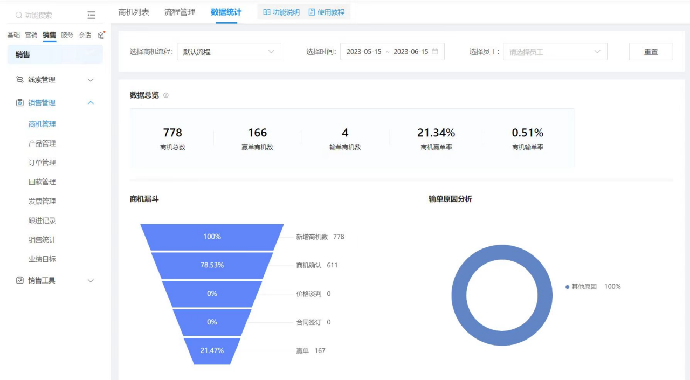Select the 销售 sidebar tab
This screenshot has height=380, width=690.
click(x=49, y=35)
